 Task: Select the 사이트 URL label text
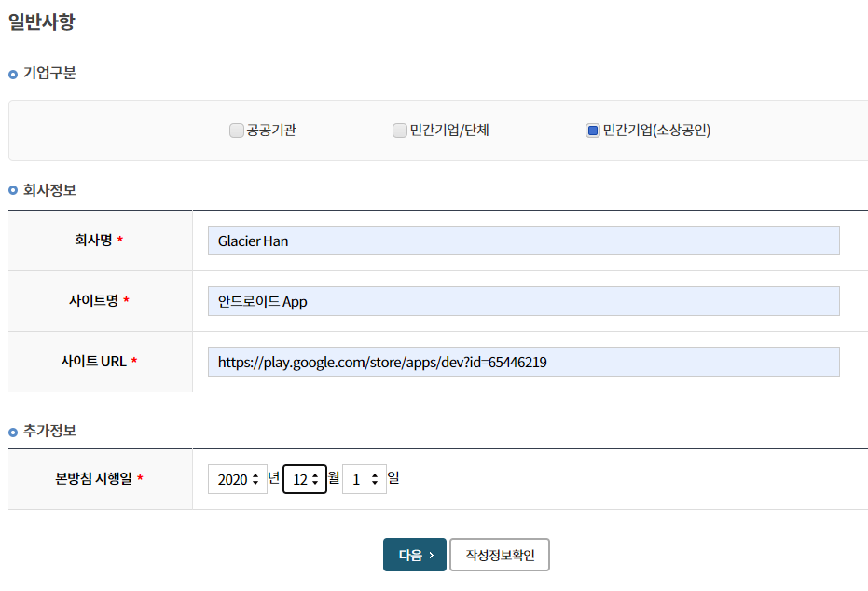click(x=93, y=362)
